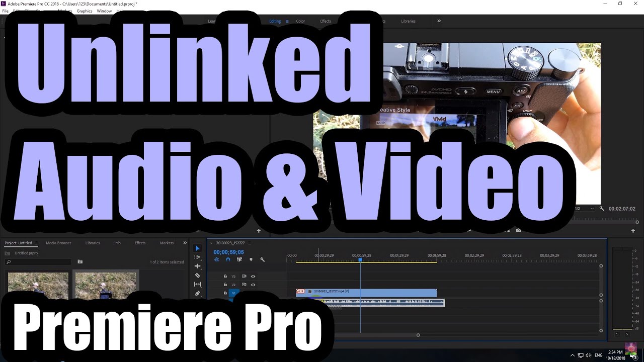Switch to the Markers tab
The height and width of the screenshot is (362, 644).
167,243
